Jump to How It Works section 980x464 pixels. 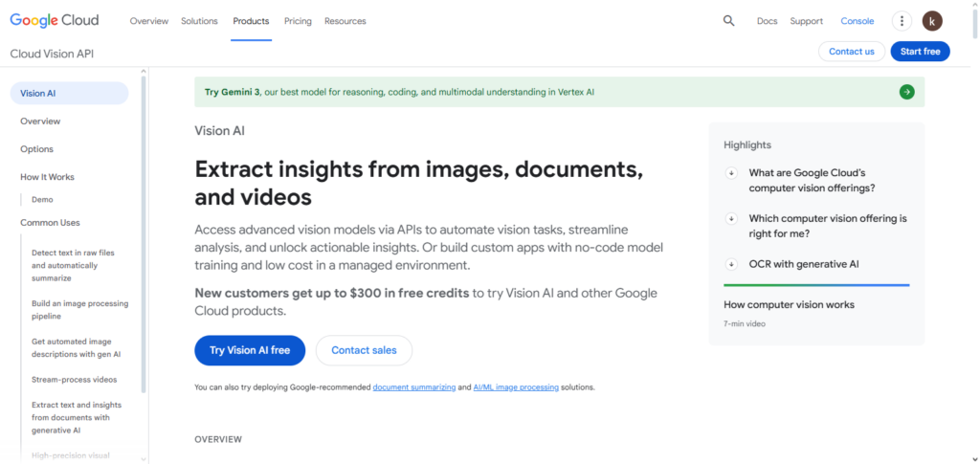pos(47,177)
